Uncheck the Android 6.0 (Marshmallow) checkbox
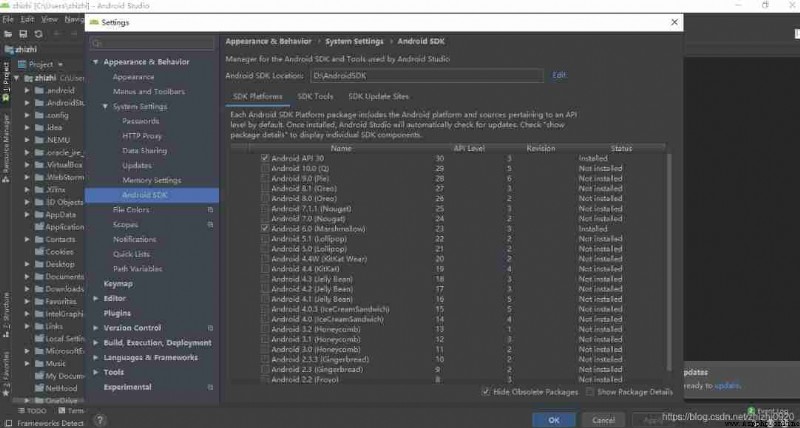 coord(265,229)
